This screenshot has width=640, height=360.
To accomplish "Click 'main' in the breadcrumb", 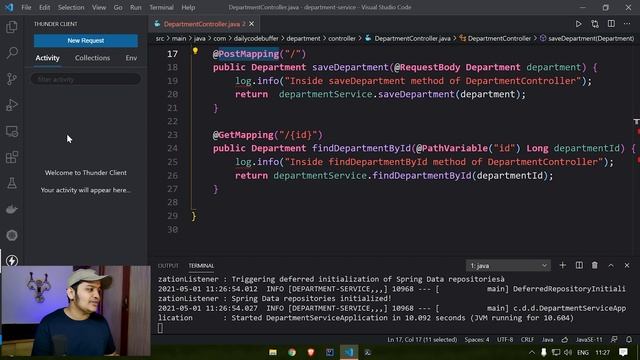I will pos(178,38).
